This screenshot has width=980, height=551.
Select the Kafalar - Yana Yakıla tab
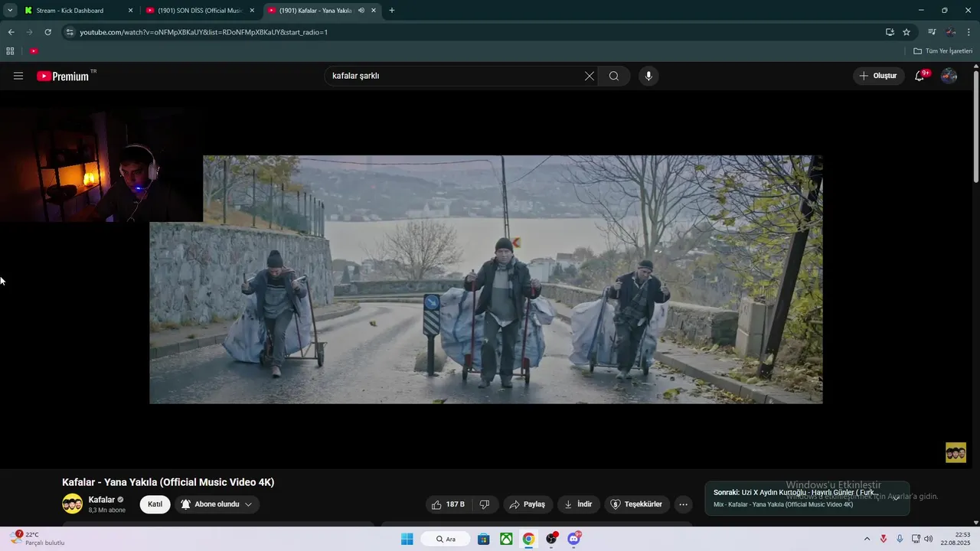(314, 11)
